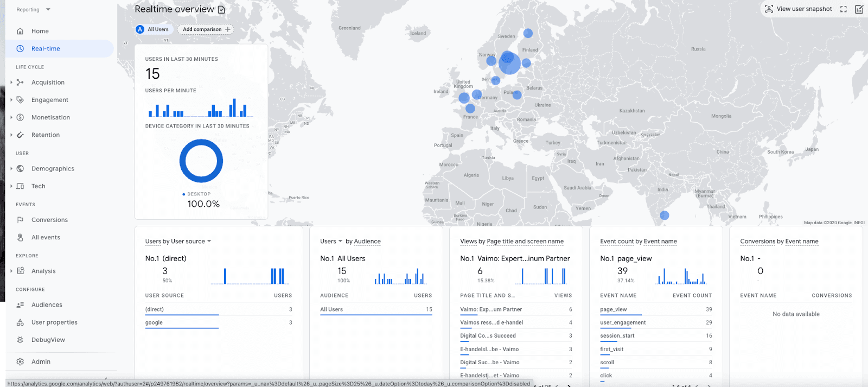Click the Conversions flag icon
The height and width of the screenshot is (387, 868).
[x=20, y=220]
